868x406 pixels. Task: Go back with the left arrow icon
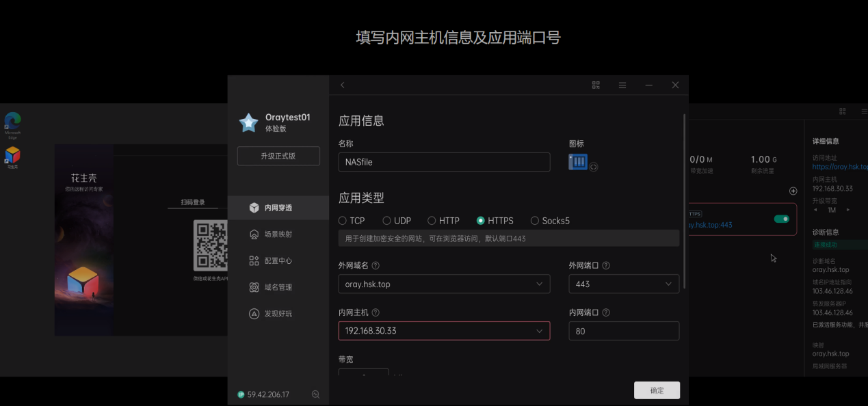pos(343,85)
